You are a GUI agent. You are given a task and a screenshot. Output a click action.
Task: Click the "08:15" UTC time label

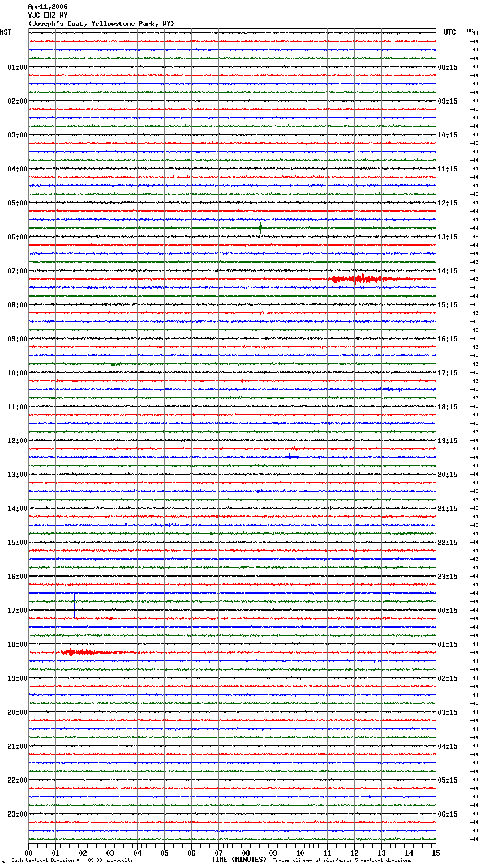pyautogui.click(x=448, y=67)
